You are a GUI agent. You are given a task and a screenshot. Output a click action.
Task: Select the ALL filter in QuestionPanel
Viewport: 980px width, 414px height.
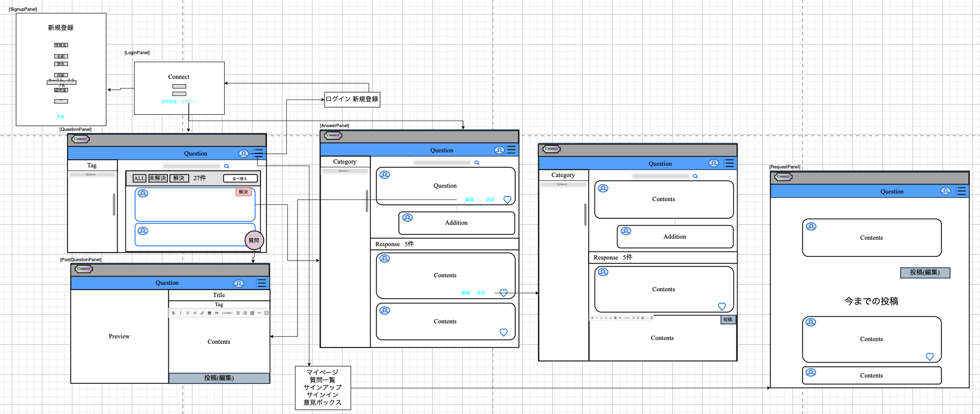pyautogui.click(x=139, y=178)
